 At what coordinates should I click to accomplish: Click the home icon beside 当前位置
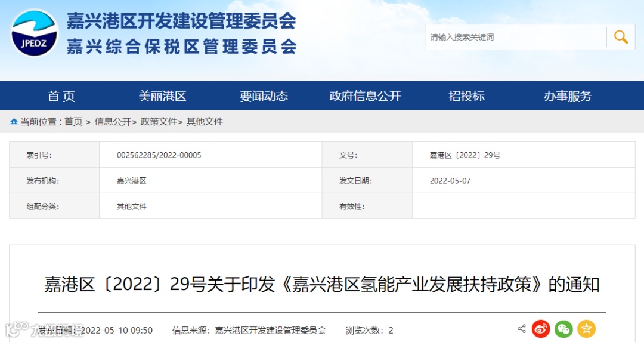pos(14,121)
